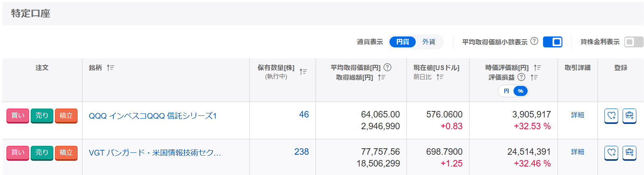Sort by market valuation amount
The width and height of the screenshot is (644, 175).
point(537,68)
